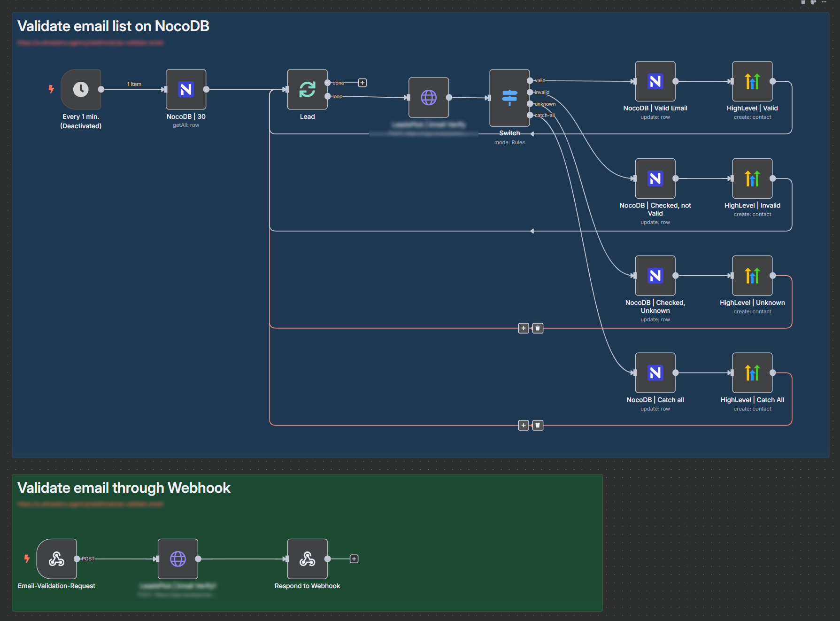The width and height of the screenshot is (840, 621).
Task: Select the Email-Validation-Request webhook node
Action: tap(57, 559)
